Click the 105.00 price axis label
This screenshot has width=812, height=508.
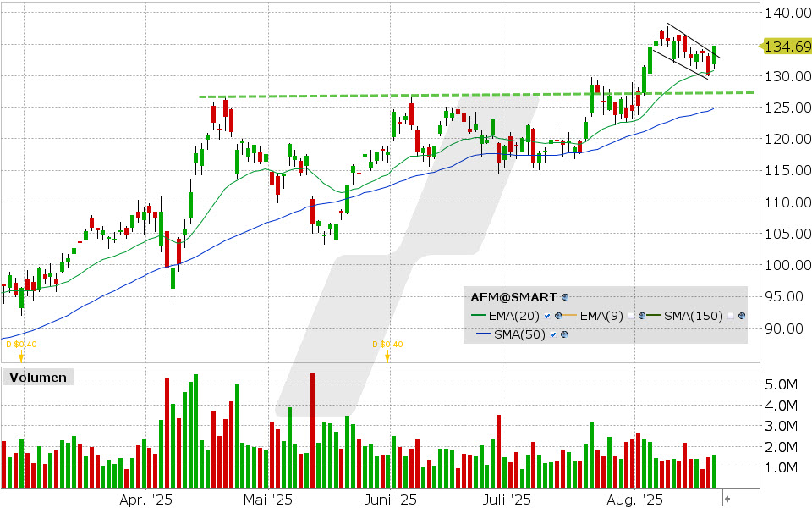click(788, 234)
